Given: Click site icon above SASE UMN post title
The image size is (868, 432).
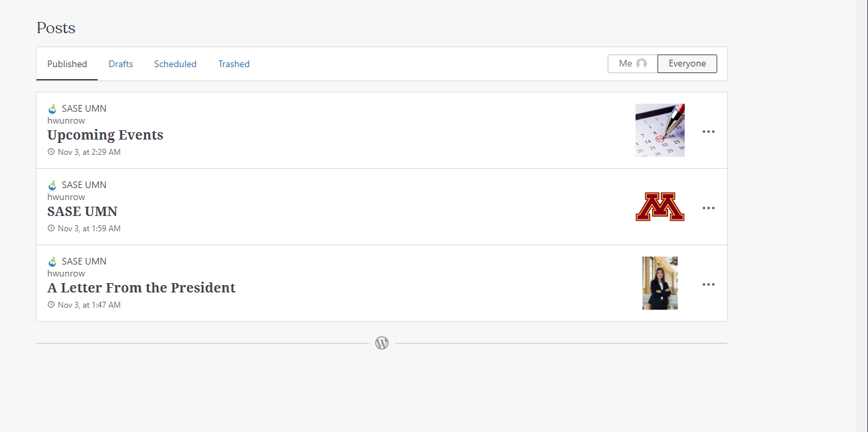Looking at the screenshot, I should [x=52, y=185].
